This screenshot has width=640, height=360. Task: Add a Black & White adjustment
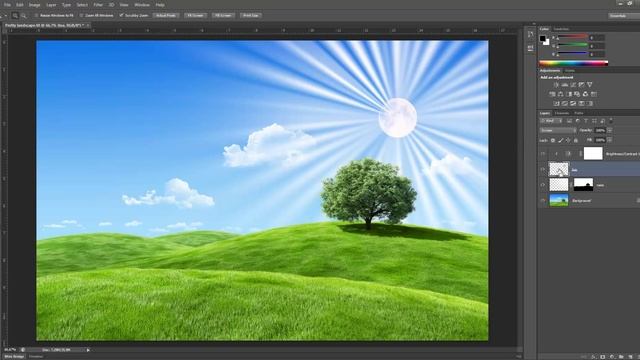[x=569, y=94]
